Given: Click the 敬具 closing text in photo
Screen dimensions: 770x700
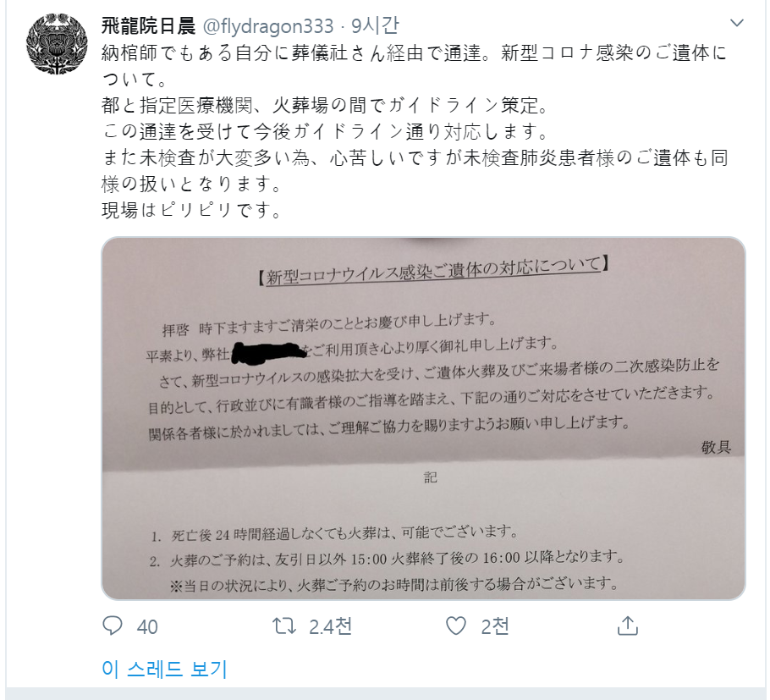Looking at the screenshot, I should tap(716, 447).
